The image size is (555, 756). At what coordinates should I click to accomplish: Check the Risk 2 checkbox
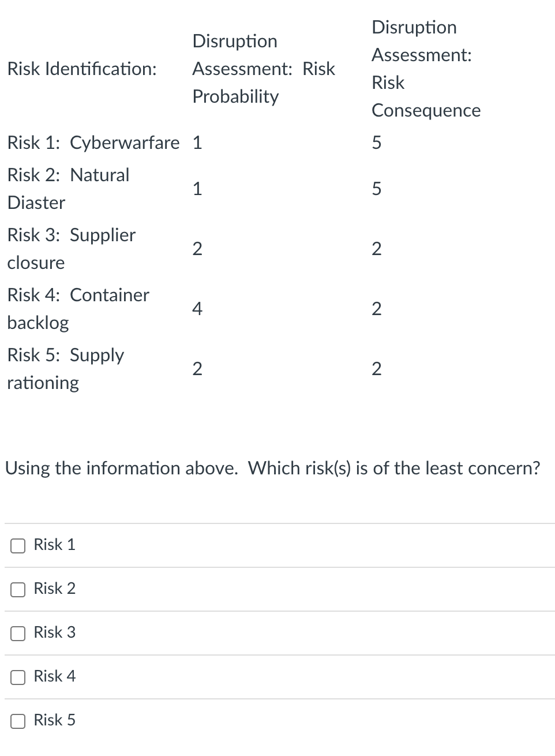(x=17, y=589)
